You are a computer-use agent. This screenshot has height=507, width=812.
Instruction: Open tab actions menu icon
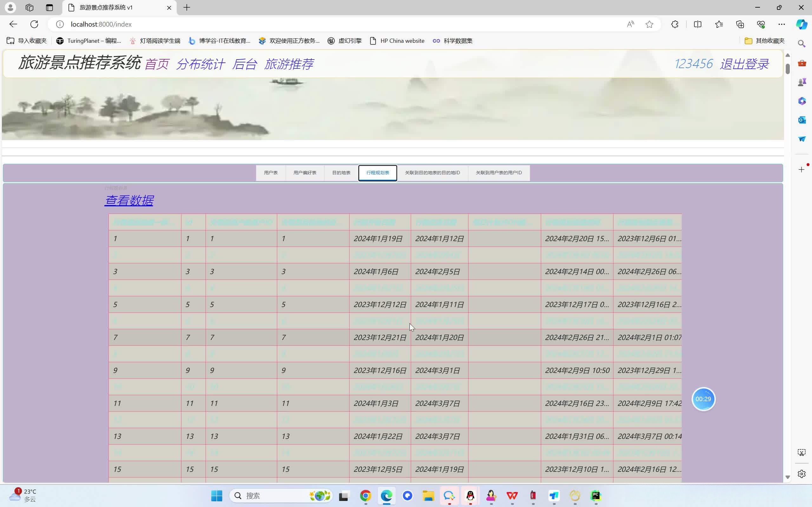point(49,7)
